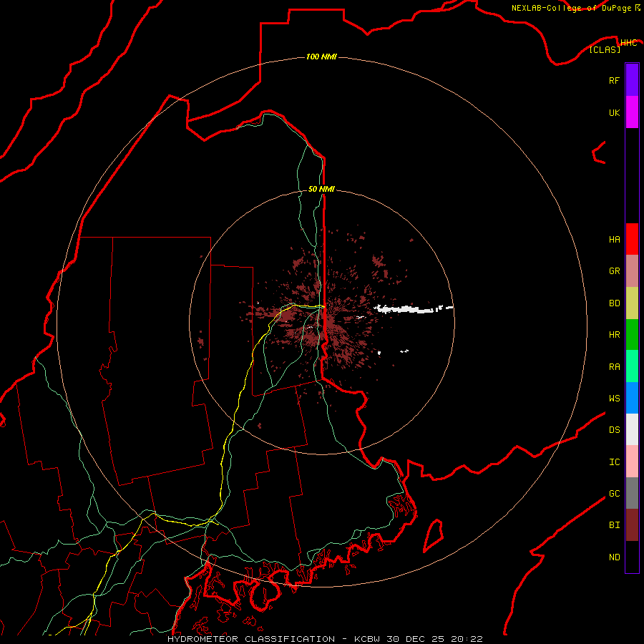Click the dusty pink GR legend swatch
Image resolution: width=644 pixels, height=644 pixels.
click(x=632, y=271)
